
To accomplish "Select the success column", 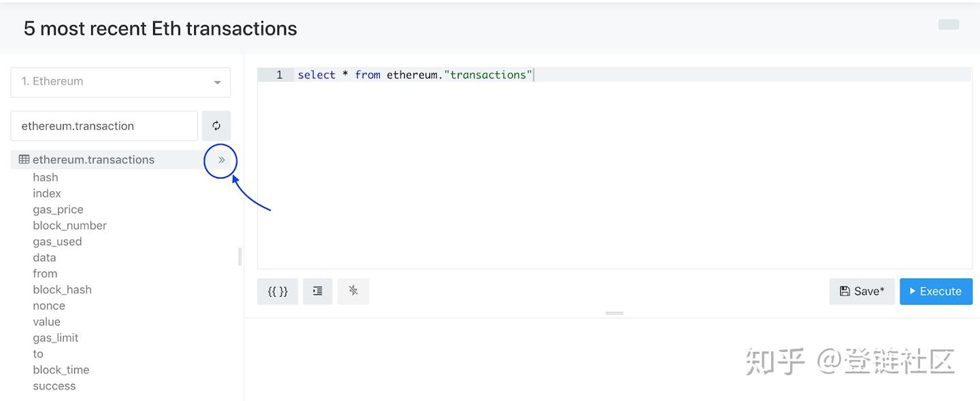I will coord(54,386).
